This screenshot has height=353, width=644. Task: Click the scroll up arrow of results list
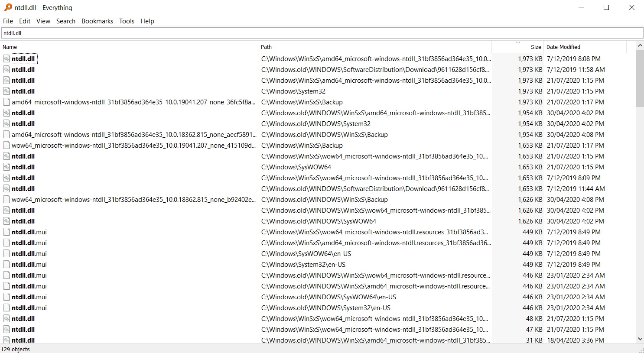[x=640, y=45]
